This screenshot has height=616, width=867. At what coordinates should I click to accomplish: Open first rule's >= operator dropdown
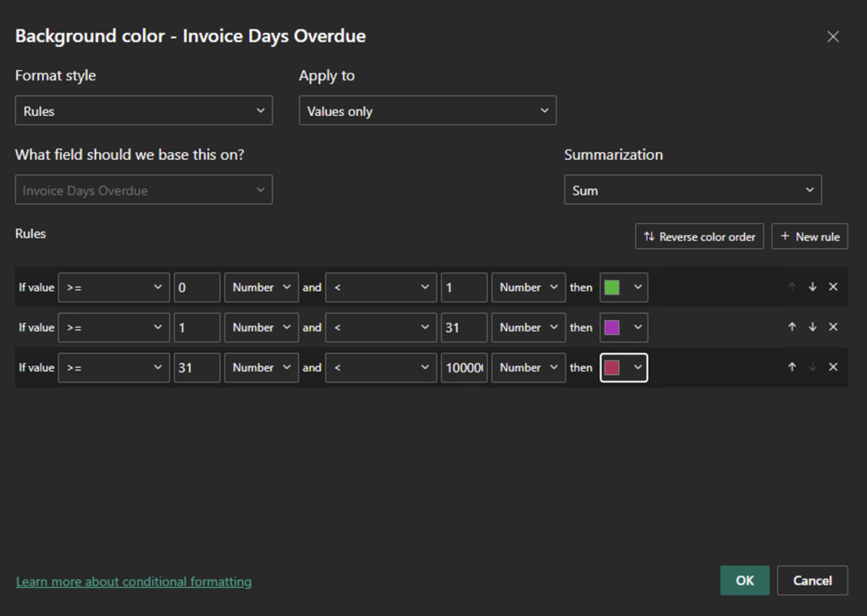tap(114, 288)
